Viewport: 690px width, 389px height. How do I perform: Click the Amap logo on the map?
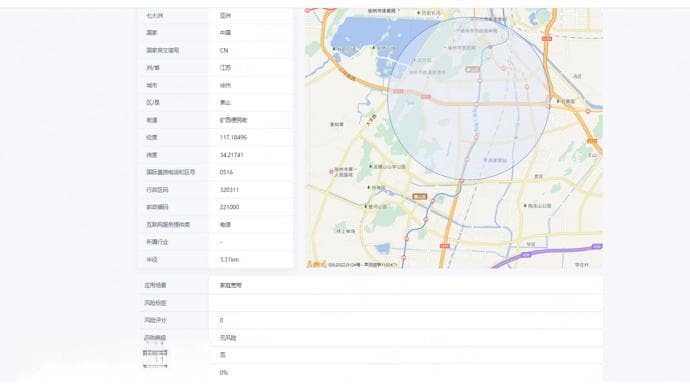316,264
